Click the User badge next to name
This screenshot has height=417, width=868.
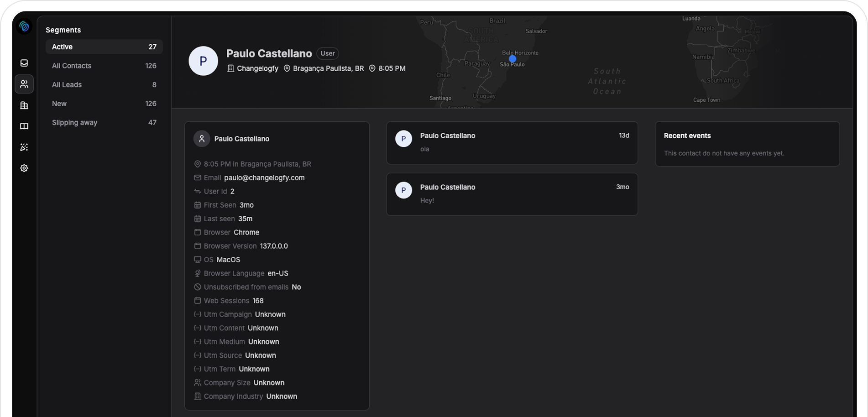pos(327,53)
